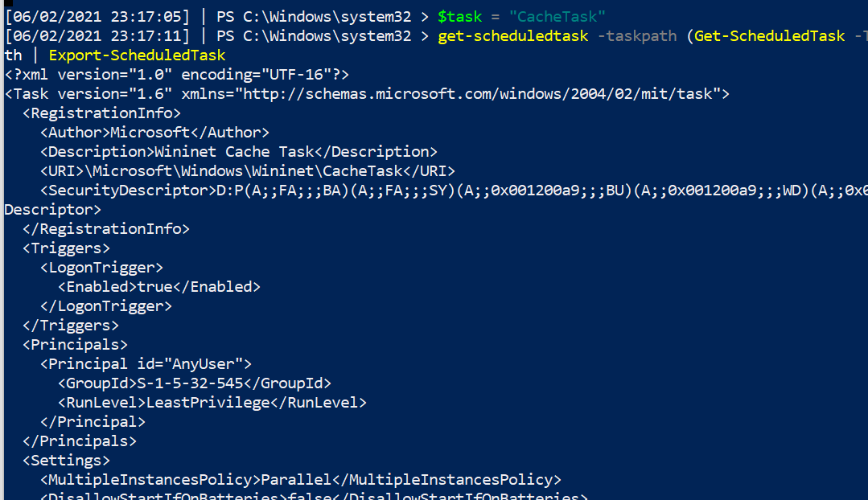Click the Author value Microsoft
This screenshot has width=868, height=500.
[x=150, y=133]
